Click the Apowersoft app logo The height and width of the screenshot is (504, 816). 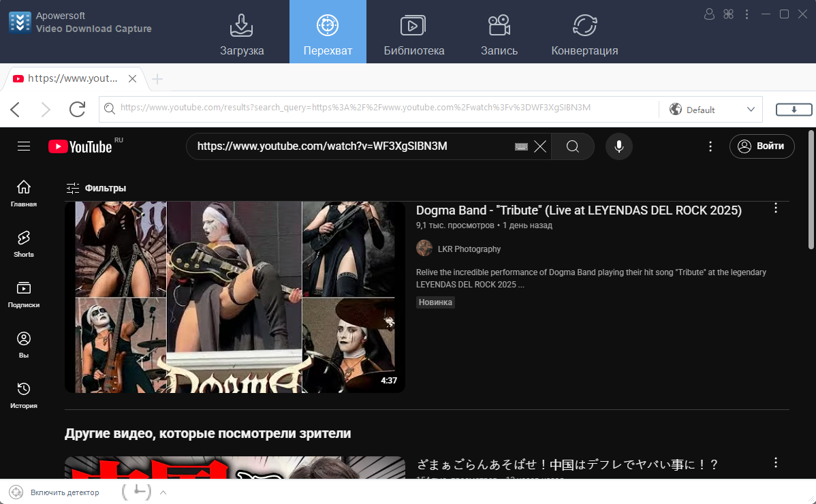coord(20,22)
